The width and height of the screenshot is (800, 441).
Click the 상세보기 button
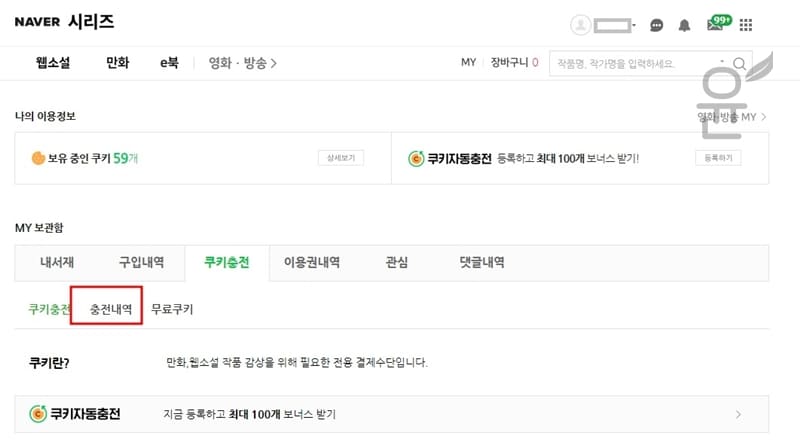click(341, 158)
